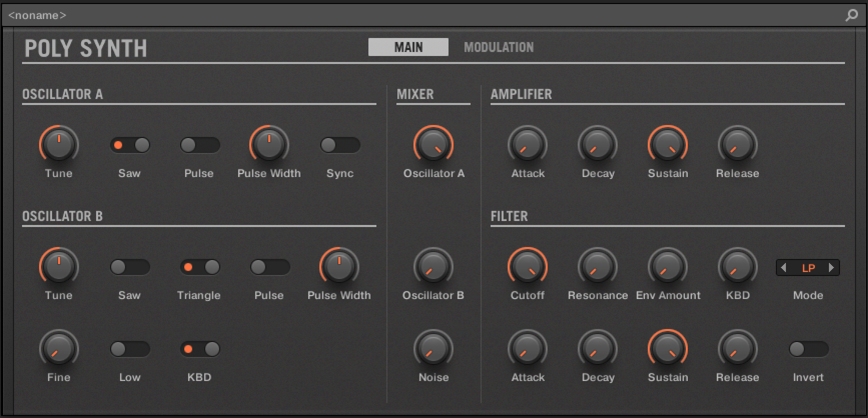
Task: Click the Filter Resonance knob
Action: click(598, 267)
